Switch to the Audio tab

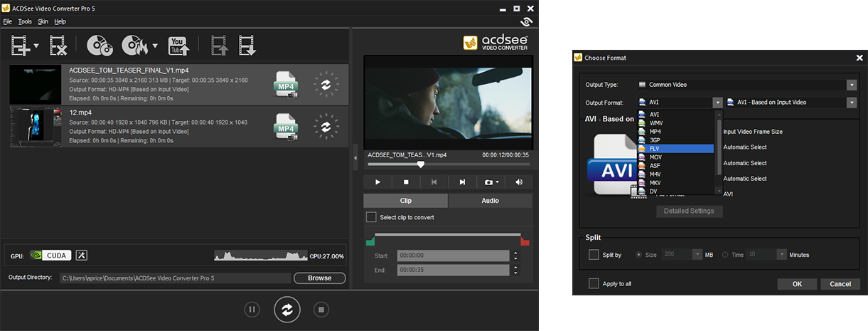(x=490, y=201)
